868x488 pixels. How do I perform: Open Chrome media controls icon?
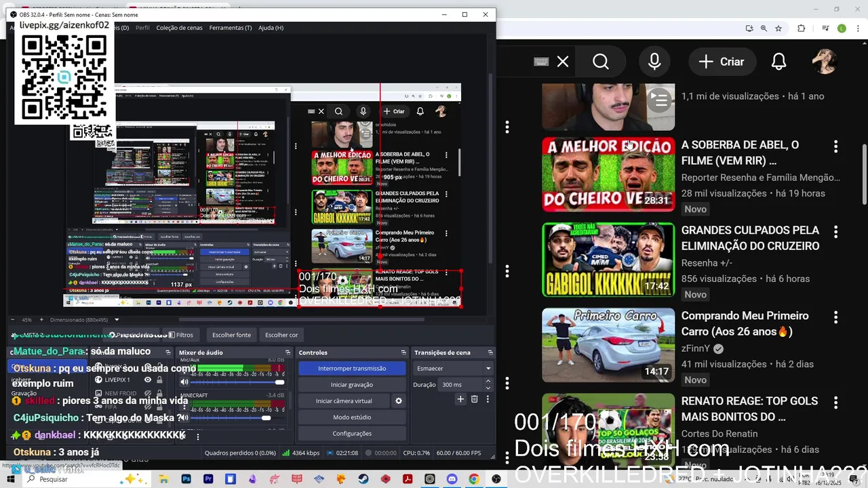tap(825, 28)
